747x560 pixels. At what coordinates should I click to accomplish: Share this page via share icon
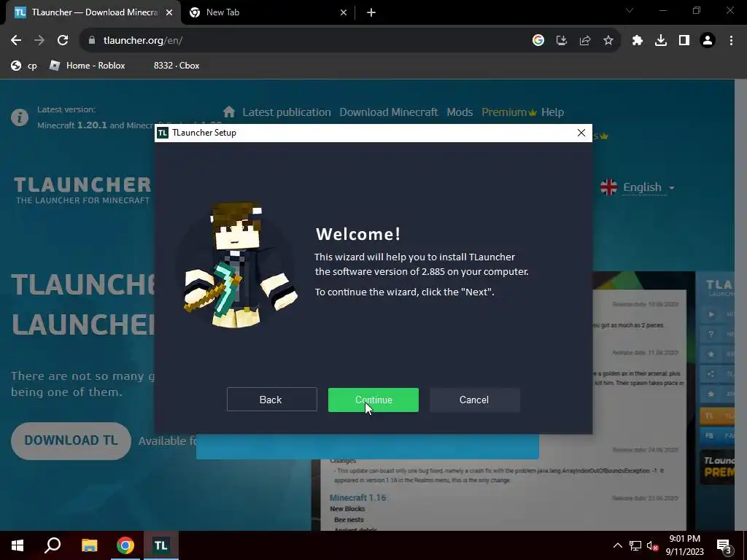pyautogui.click(x=585, y=41)
